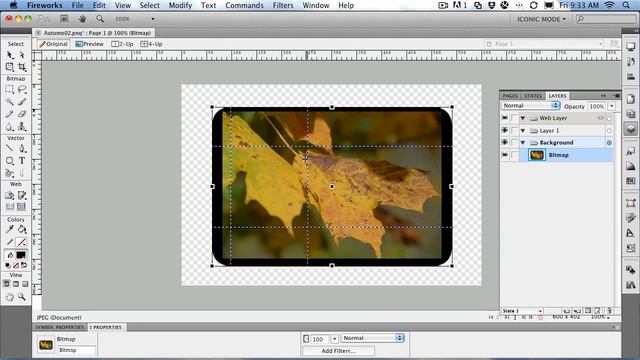Select the Subselection tool
Image resolution: width=640 pixels, height=360 pixels.
[x=22, y=55]
